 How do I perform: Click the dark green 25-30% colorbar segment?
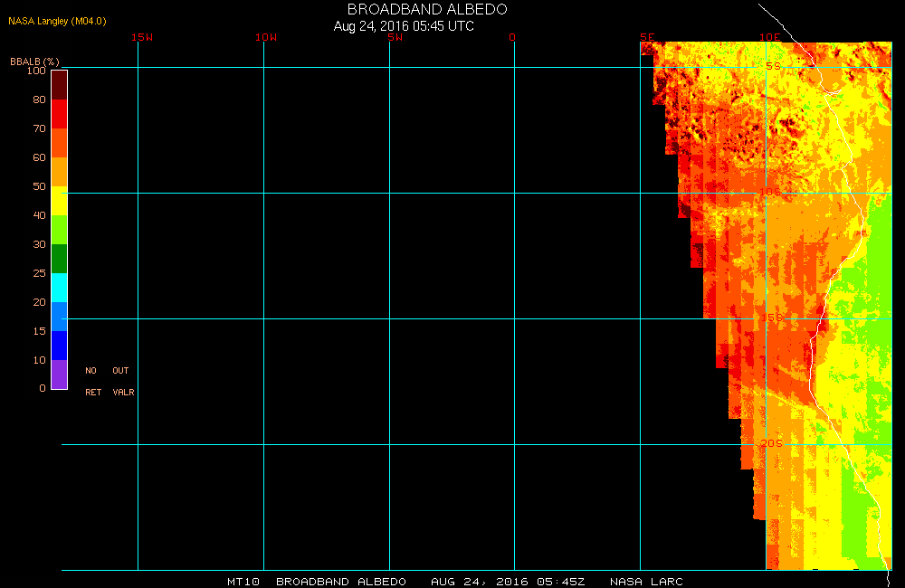tap(59, 258)
